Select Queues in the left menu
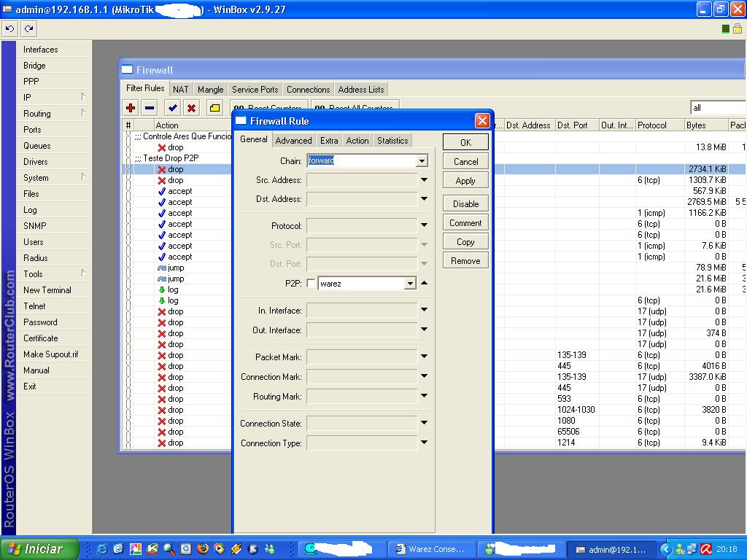747x560 pixels. (37, 146)
